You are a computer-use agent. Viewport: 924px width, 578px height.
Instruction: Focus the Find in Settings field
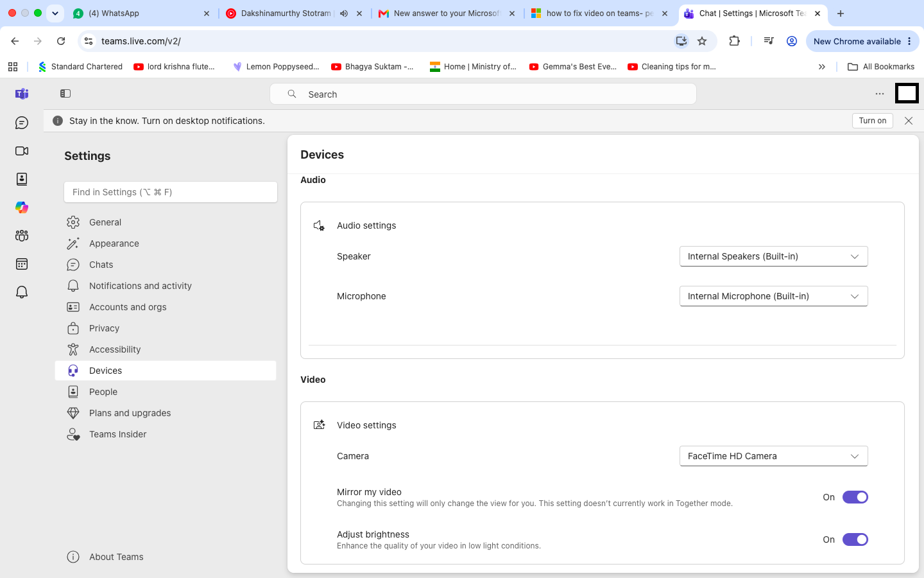click(171, 192)
